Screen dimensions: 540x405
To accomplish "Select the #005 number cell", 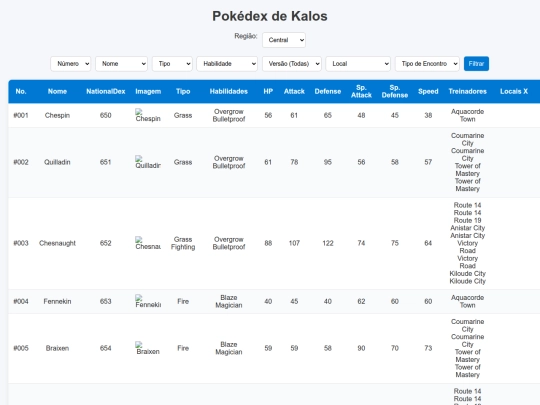I will coord(21,348).
